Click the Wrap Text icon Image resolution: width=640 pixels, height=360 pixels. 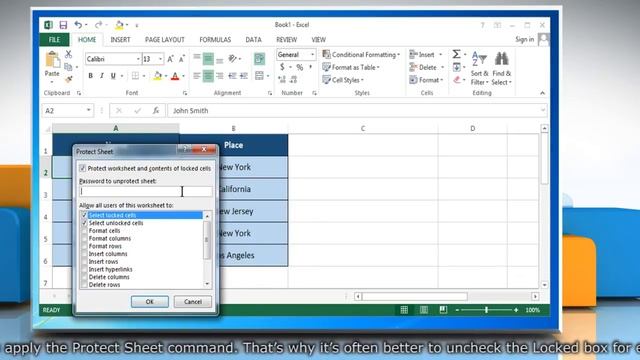point(259,59)
